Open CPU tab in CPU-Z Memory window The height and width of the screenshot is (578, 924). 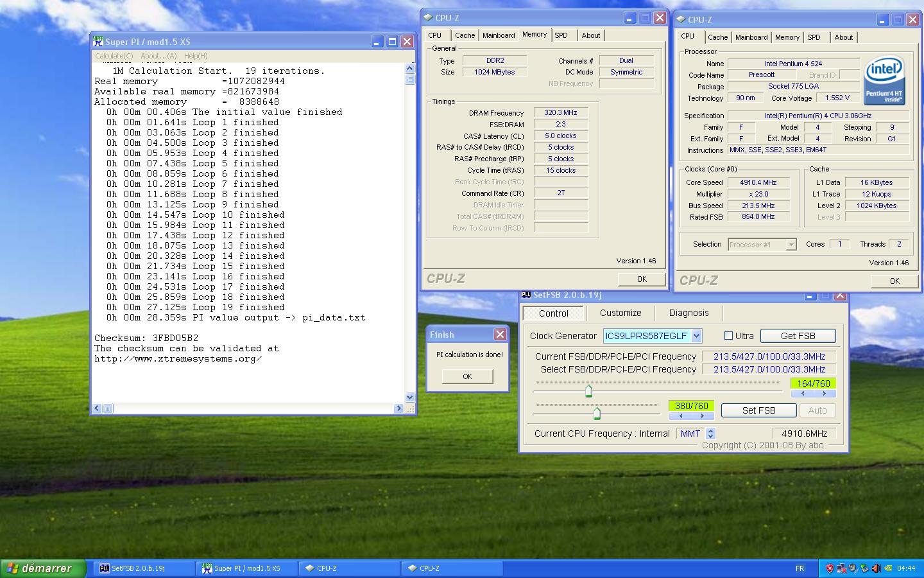click(x=435, y=35)
